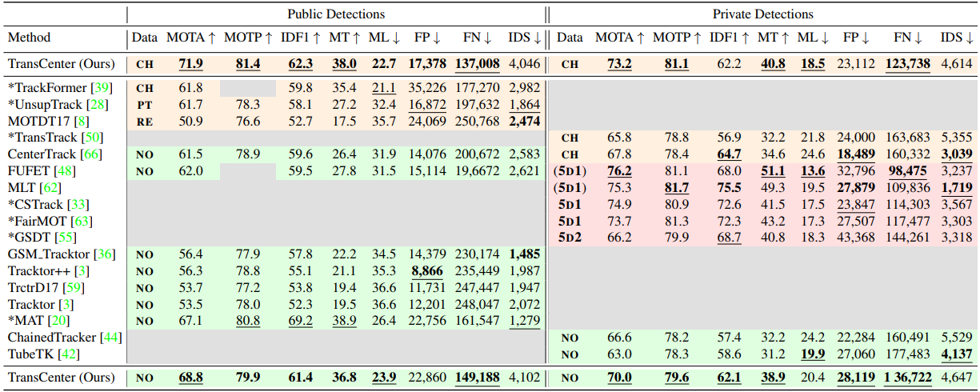Select the 'Private Detections' group header
Image resolution: width=980 pixels, height=392 pixels.
pos(762,14)
